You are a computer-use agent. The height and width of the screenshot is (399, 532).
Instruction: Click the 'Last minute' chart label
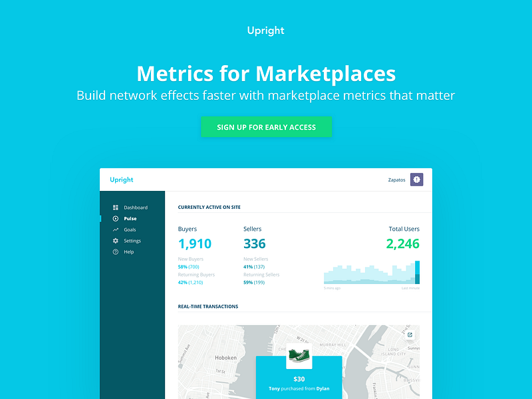tap(410, 288)
